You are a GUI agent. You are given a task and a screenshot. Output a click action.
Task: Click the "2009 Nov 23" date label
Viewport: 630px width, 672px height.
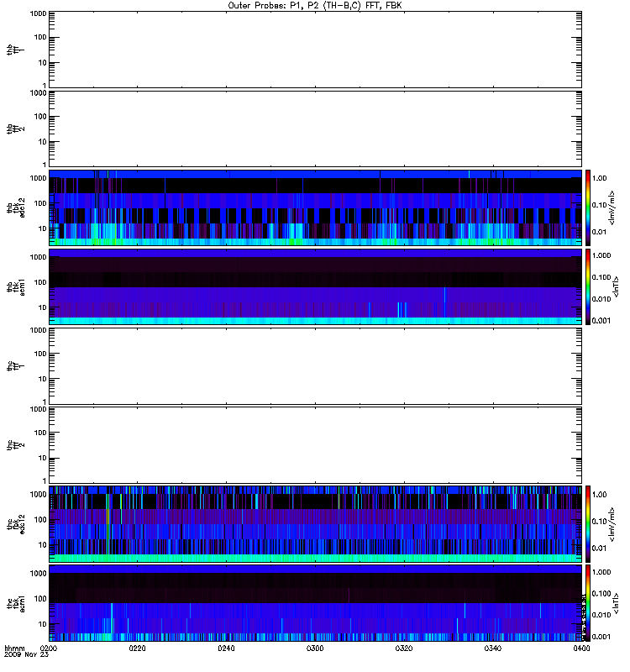(x=26, y=654)
